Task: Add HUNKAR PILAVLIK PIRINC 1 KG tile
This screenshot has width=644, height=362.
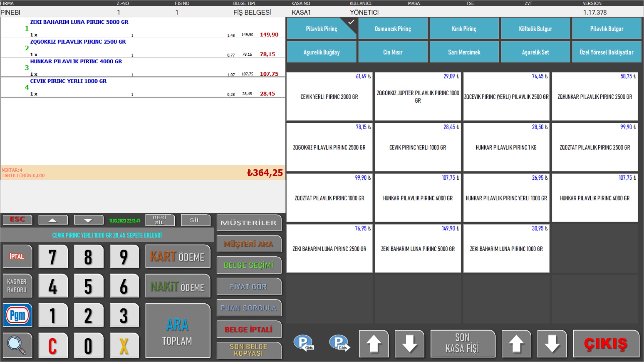Action: (506, 147)
